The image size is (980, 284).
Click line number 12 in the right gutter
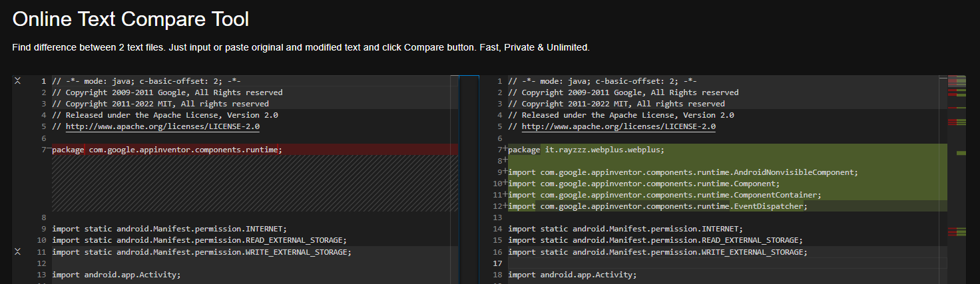(498, 206)
